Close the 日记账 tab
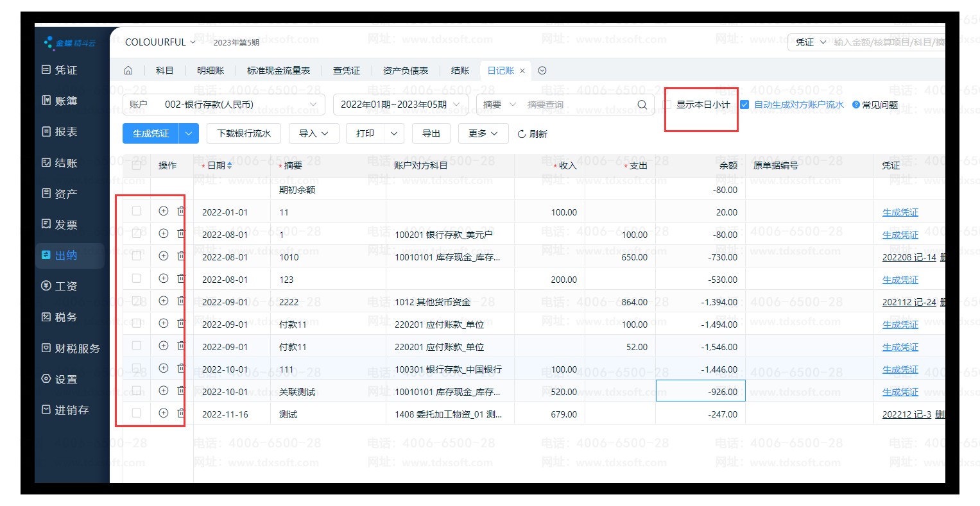The width and height of the screenshot is (980, 506). pyautogui.click(x=522, y=71)
